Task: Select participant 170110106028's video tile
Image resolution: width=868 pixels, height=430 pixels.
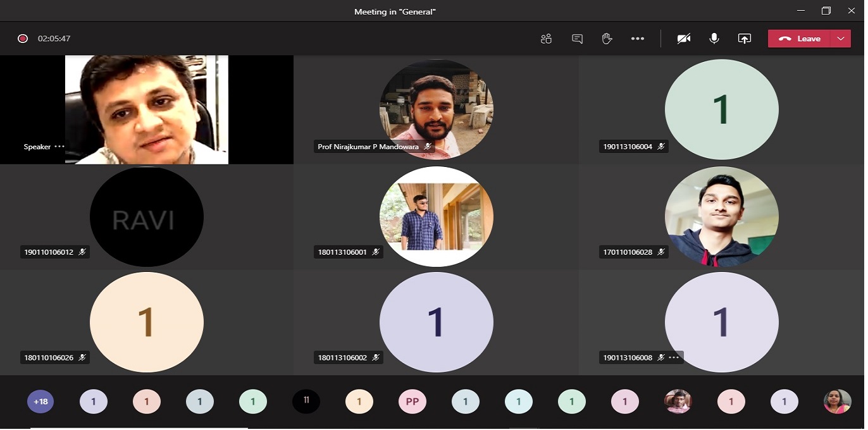Action: point(721,216)
